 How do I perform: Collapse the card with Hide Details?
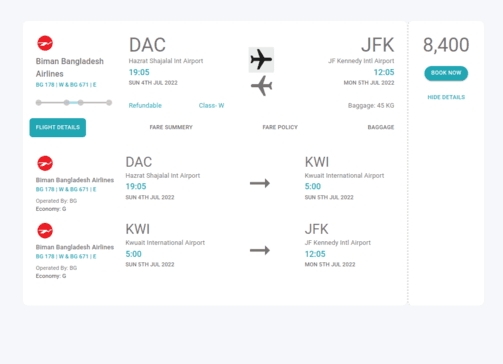[x=446, y=97]
